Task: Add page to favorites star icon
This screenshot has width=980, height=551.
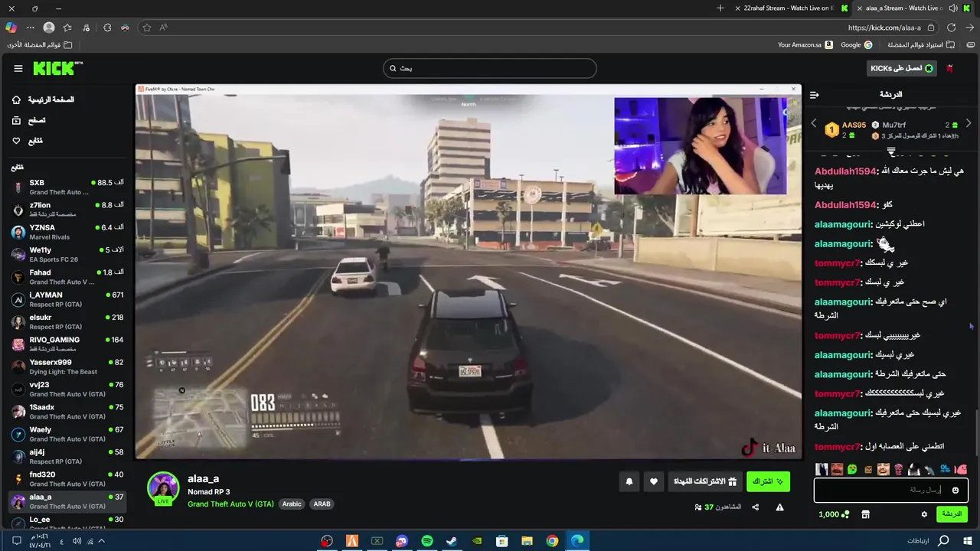Action: tap(147, 28)
